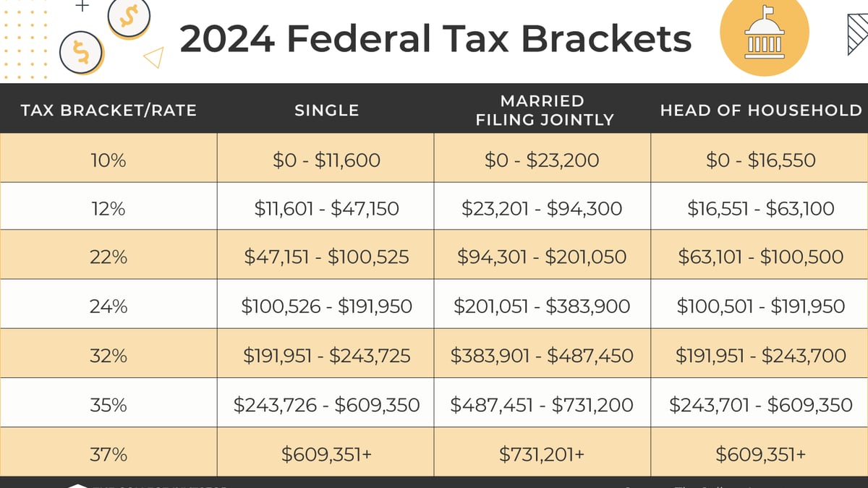Click the 32% tax rate cell

pyautogui.click(x=109, y=356)
